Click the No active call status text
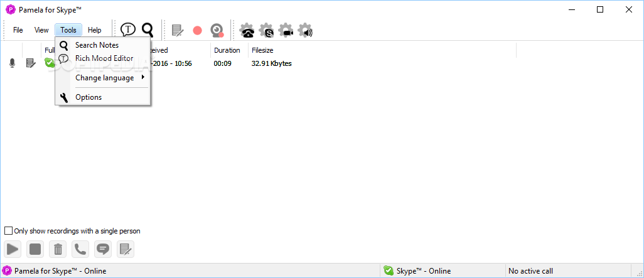The height and width of the screenshot is (278, 644). coord(530,271)
